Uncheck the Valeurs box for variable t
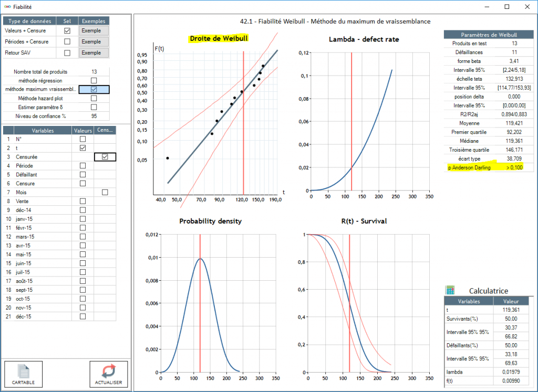Viewport: 538px width, 392px height. point(82,148)
